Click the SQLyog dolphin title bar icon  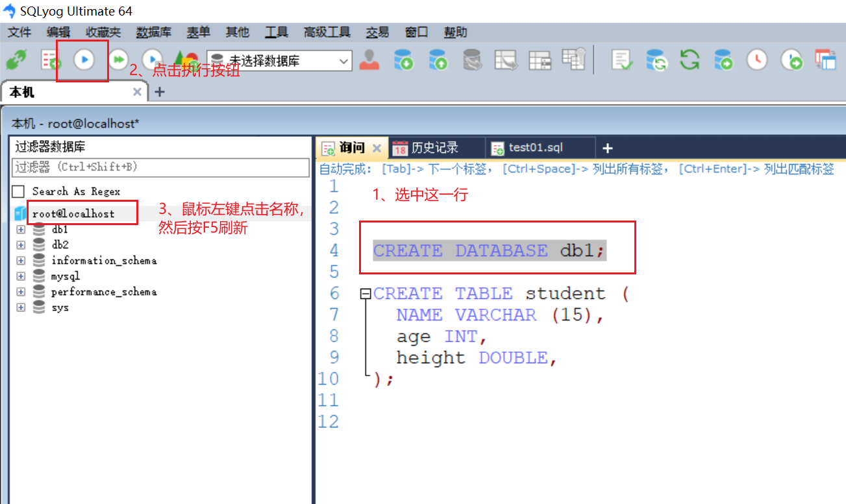pyautogui.click(x=10, y=11)
